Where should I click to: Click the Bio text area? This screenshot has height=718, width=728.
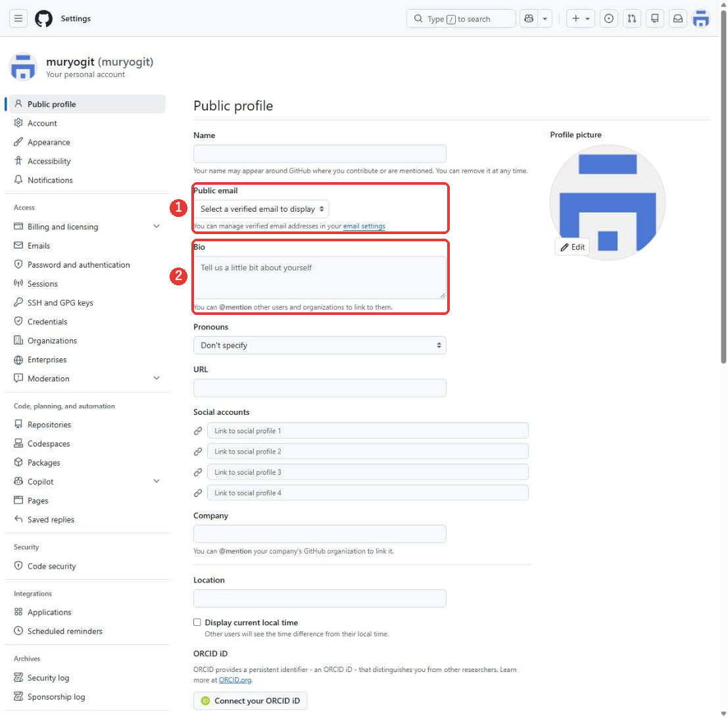point(320,277)
